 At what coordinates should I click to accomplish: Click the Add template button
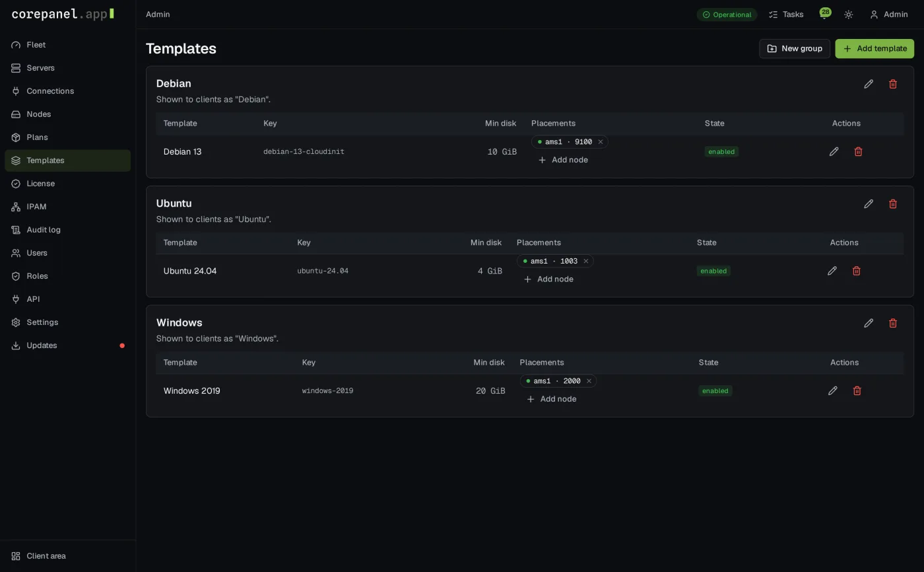(874, 49)
